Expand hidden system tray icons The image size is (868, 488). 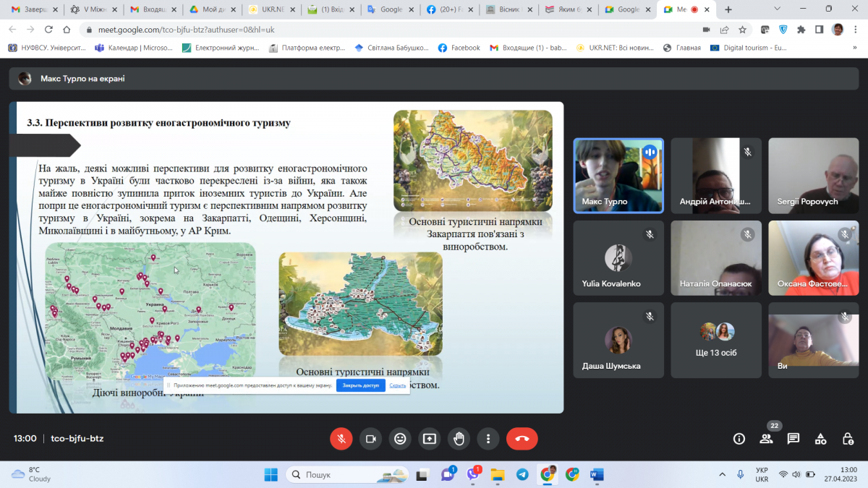(x=722, y=474)
